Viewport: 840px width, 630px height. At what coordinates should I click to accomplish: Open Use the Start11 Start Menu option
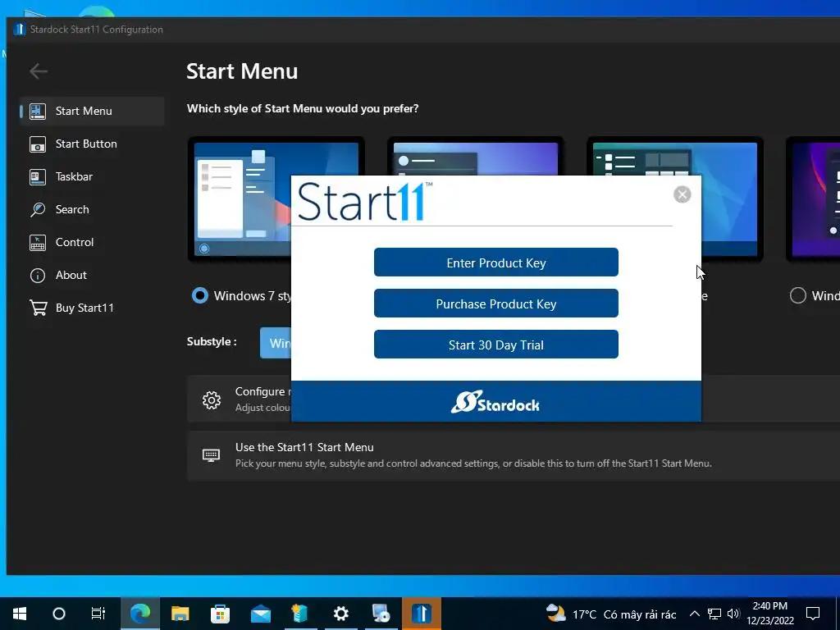click(x=514, y=455)
